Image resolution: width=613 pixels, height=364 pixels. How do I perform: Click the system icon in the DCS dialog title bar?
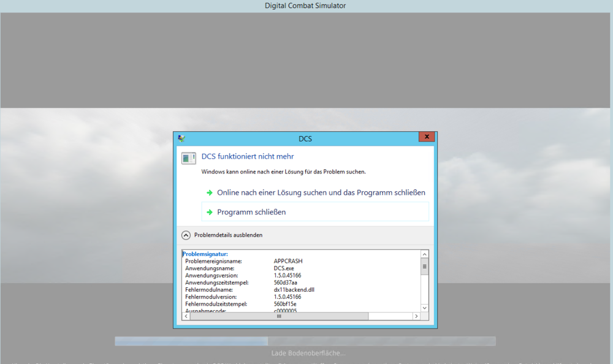[x=180, y=138]
